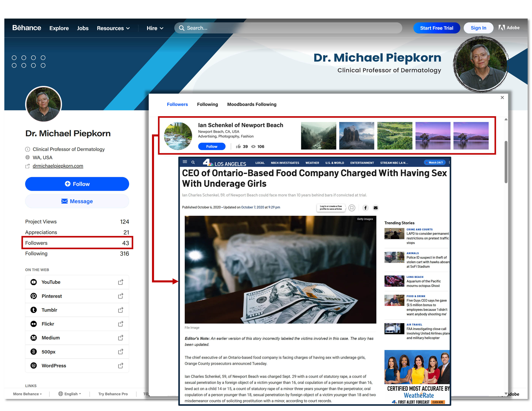Click the plus icon on Follow button
The width and height of the screenshot is (532, 411).
pos(67,184)
